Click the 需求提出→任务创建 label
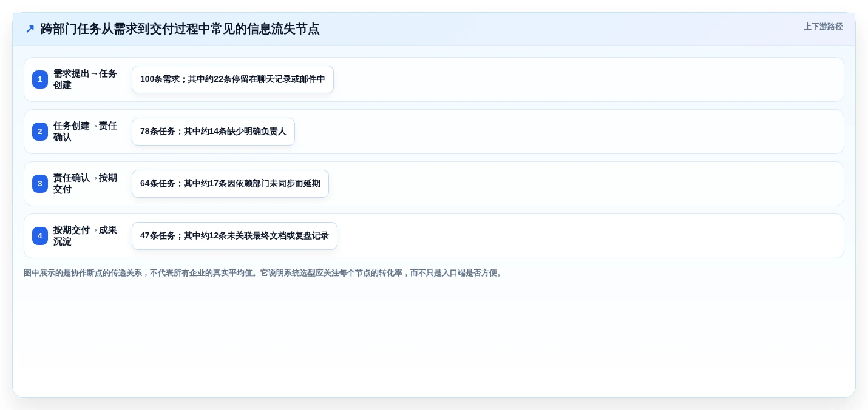Viewport: 868px width, 410px height. click(x=85, y=79)
